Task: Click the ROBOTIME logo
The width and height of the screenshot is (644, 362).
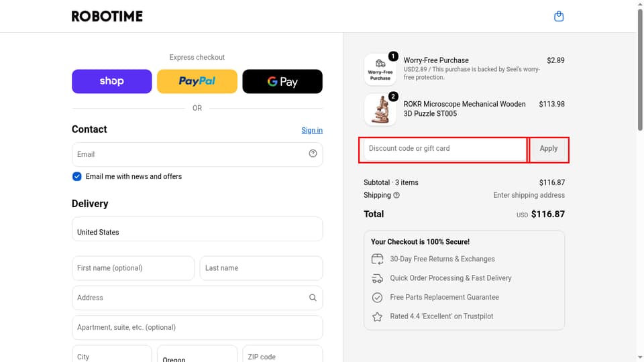Action: (107, 16)
